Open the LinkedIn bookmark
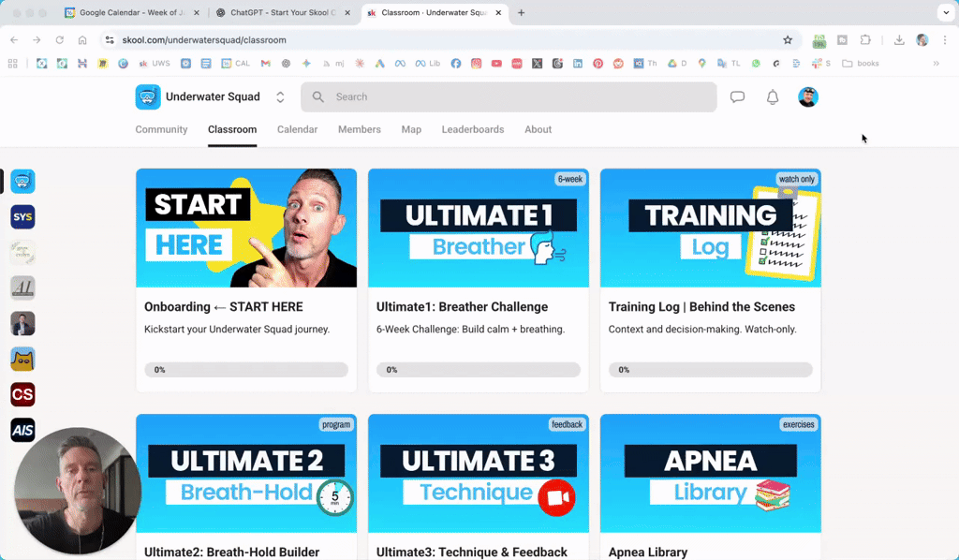 coord(577,64)
